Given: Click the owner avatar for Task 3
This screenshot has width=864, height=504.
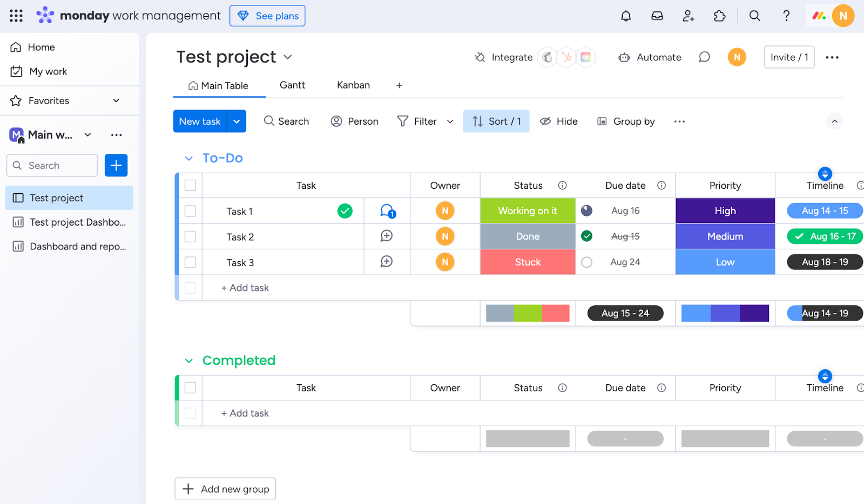Looking at the screenshot, I should [445, 262].
